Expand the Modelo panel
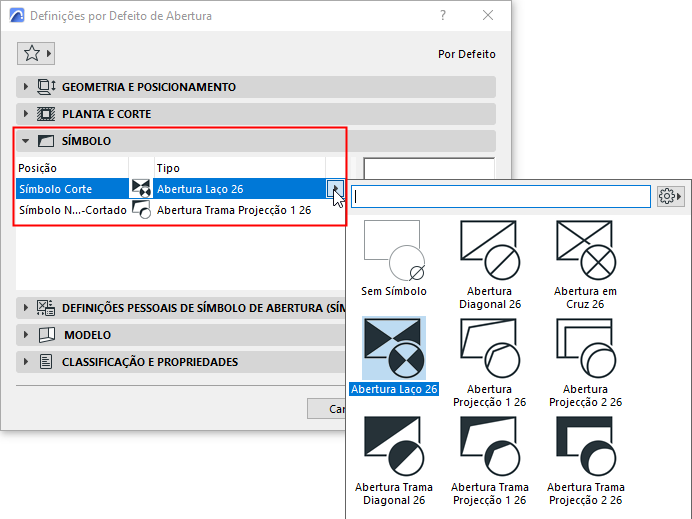The width and height of the screenshot is (692, 519). point(26,335)
